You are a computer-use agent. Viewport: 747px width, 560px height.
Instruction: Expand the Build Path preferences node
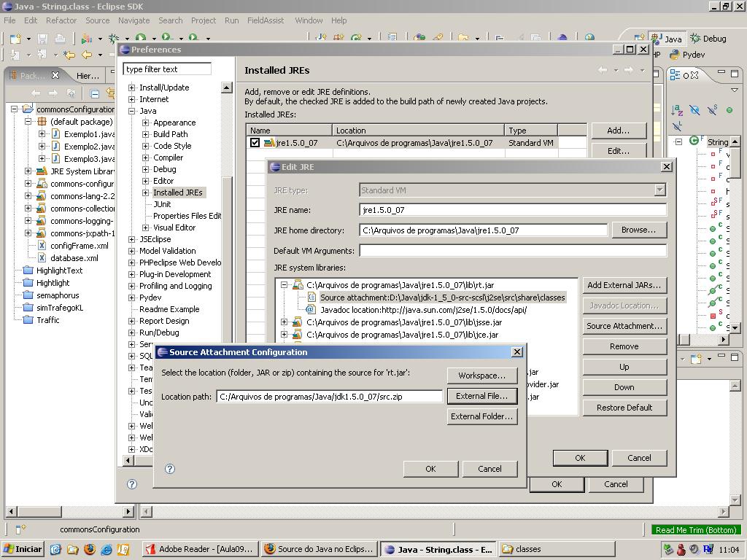pyautogui.click(x=145, y=134)
